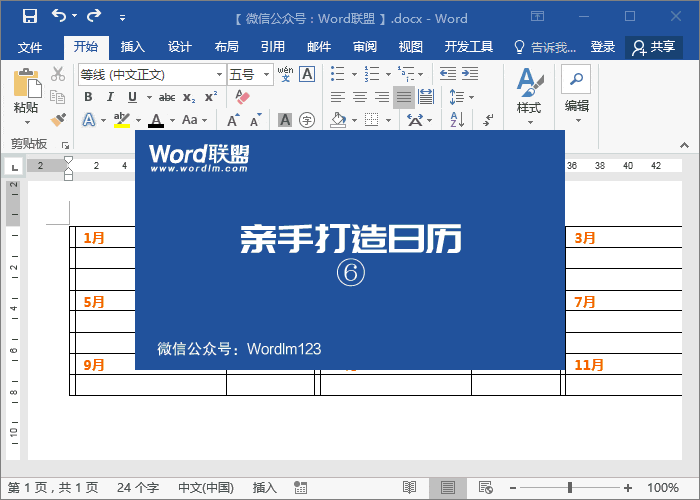
Task: Toggle italic formatting
Action: point(110,97)
